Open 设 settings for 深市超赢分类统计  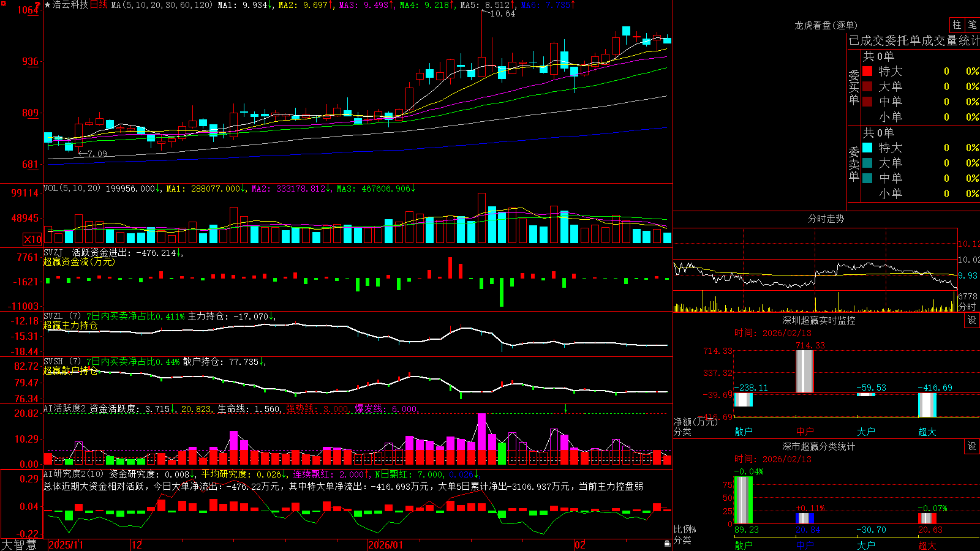[972, 446]
